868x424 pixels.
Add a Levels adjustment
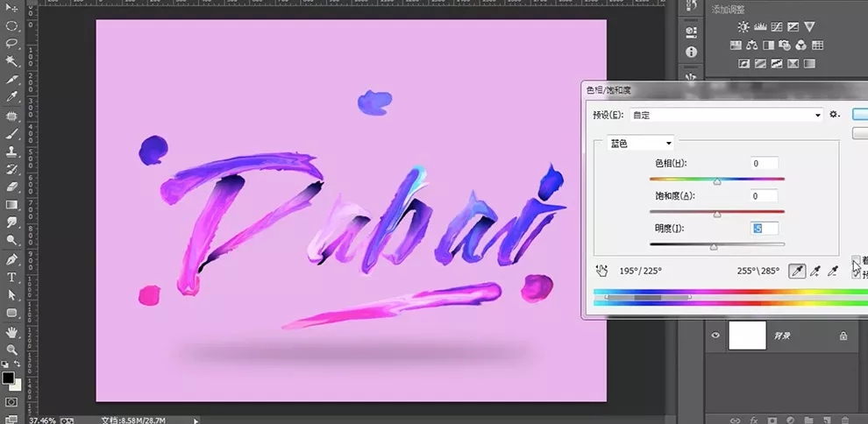(x=759, y=26)
